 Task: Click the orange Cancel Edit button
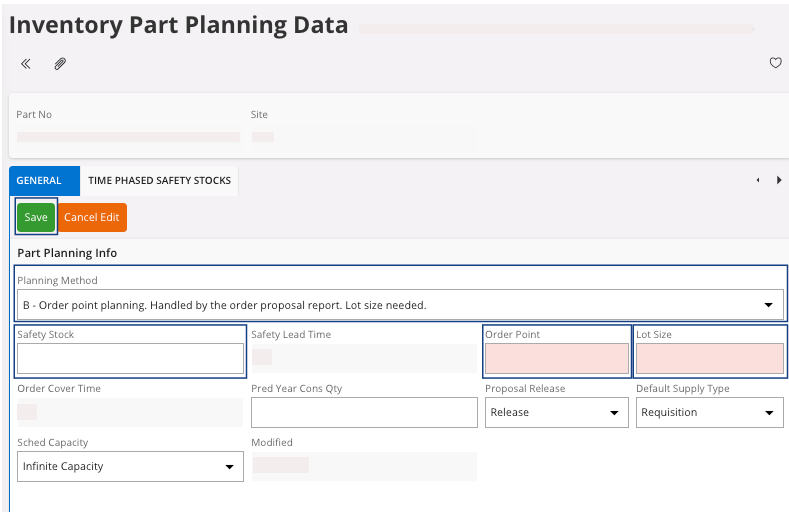tap(92, 217)
